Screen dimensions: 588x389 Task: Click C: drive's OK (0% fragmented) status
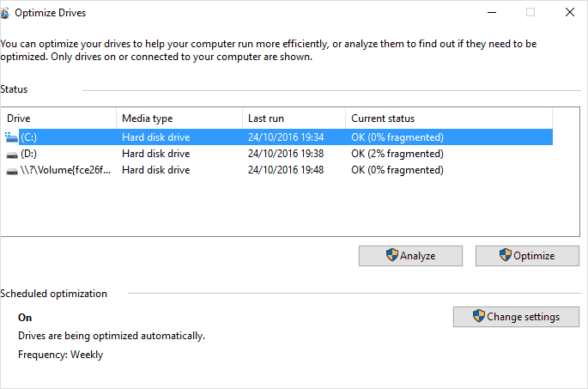tap(397, 137)
